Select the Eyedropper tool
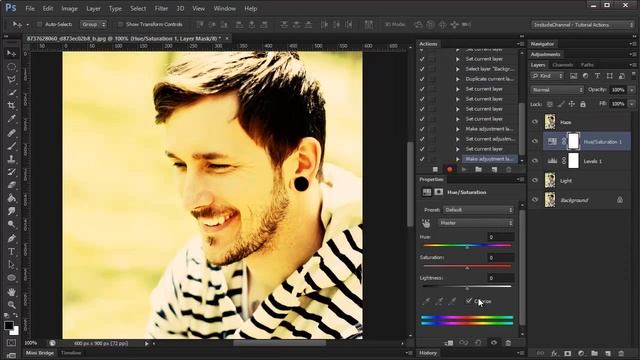 coord(11,119)
